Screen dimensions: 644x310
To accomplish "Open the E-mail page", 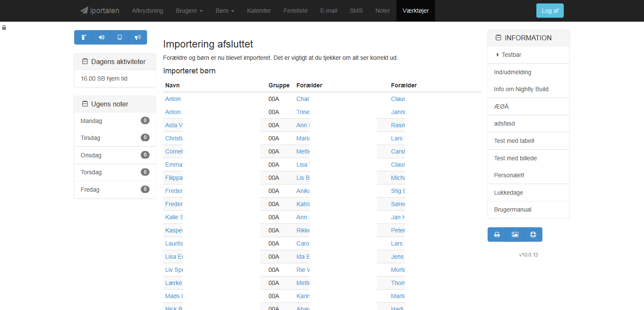I will pyautogui.click(x=329, y=11).
